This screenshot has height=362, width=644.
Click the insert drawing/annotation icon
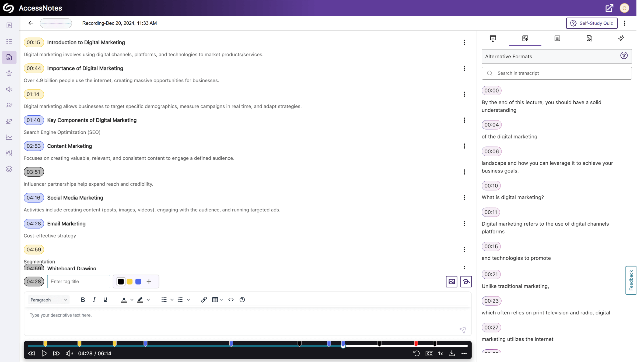(x=466, y=282)
